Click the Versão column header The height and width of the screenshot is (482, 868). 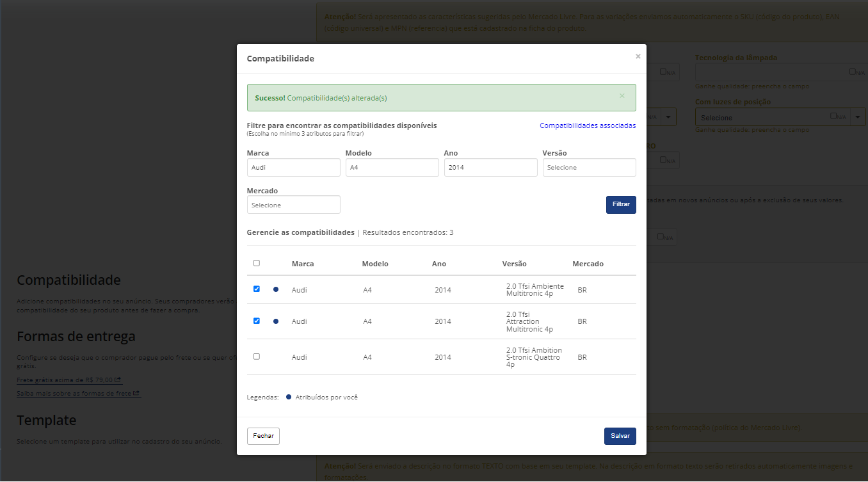pos(515,264)
